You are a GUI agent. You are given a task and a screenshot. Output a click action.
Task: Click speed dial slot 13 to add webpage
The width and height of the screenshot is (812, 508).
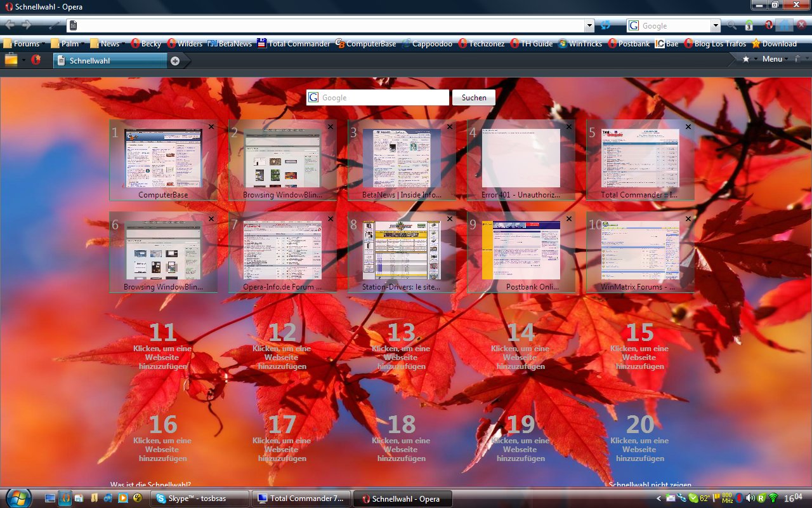401,347
